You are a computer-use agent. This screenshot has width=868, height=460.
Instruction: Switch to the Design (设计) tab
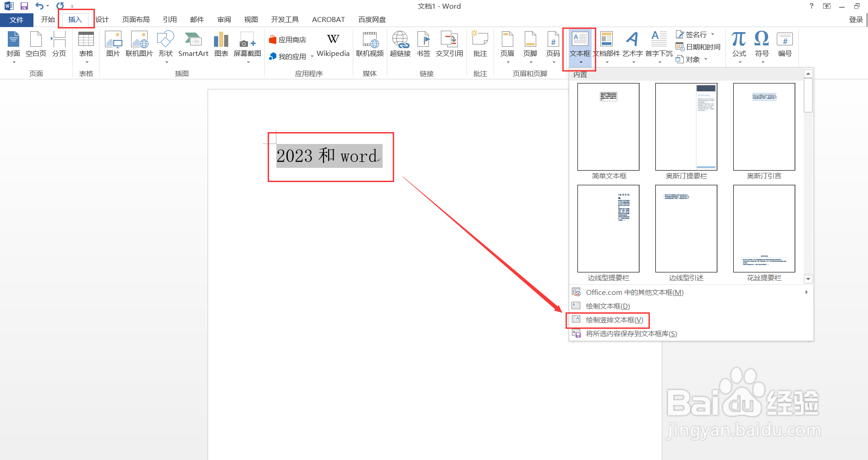[102, 20]
